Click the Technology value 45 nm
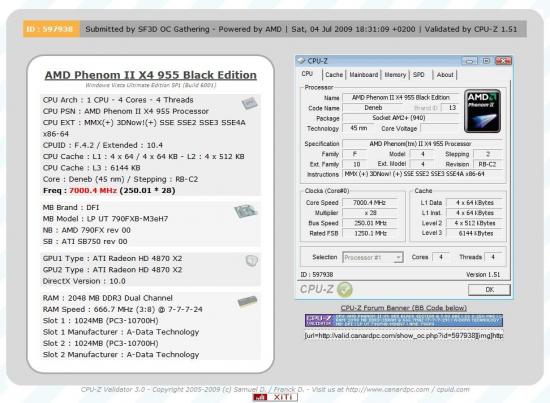Viewport: 550px width, 403px height. (358, 128)
